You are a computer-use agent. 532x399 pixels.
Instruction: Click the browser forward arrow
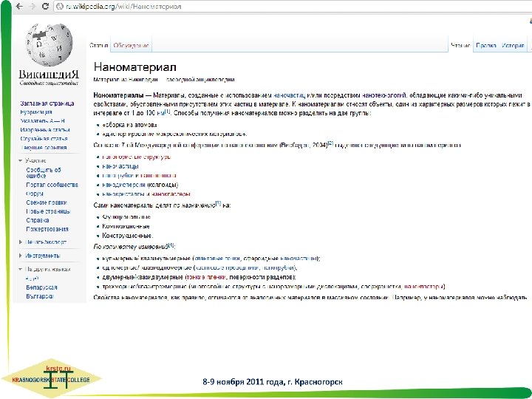click(33, 6)
